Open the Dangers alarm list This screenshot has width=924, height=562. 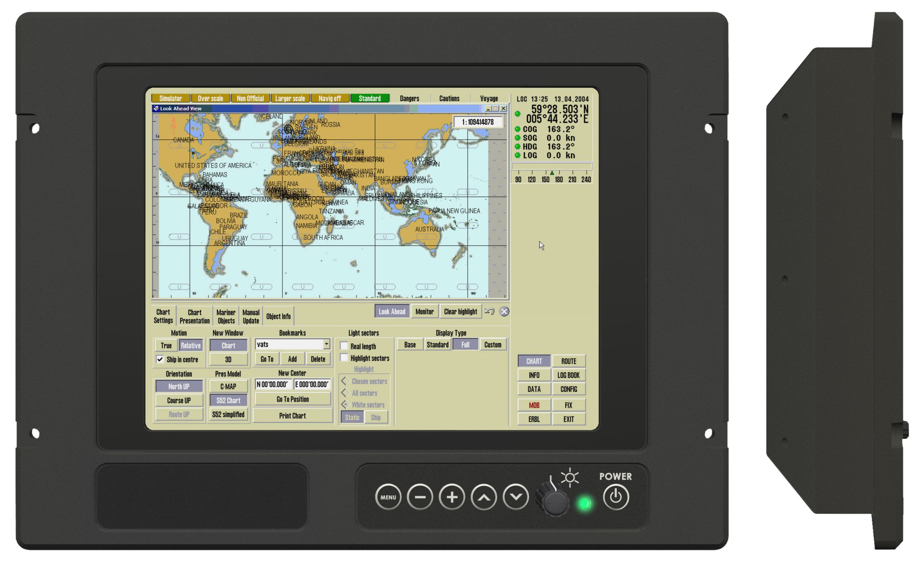point(409,99)
